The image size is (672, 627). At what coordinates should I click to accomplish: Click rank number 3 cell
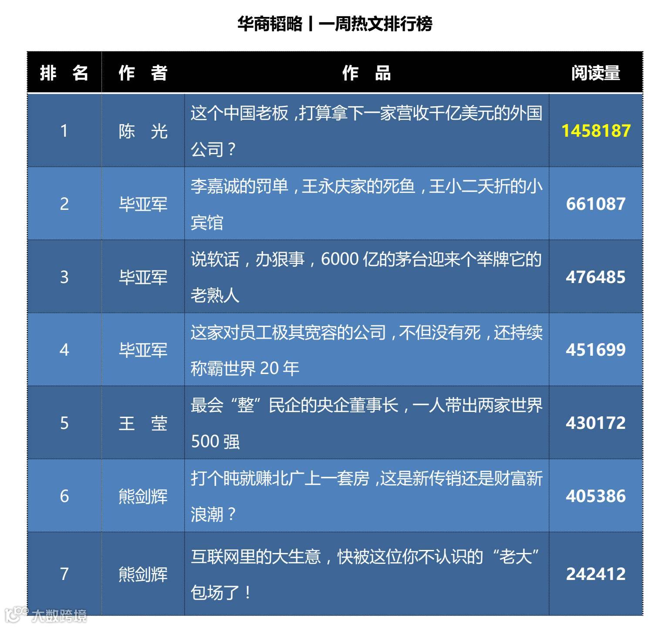point(64,277)
